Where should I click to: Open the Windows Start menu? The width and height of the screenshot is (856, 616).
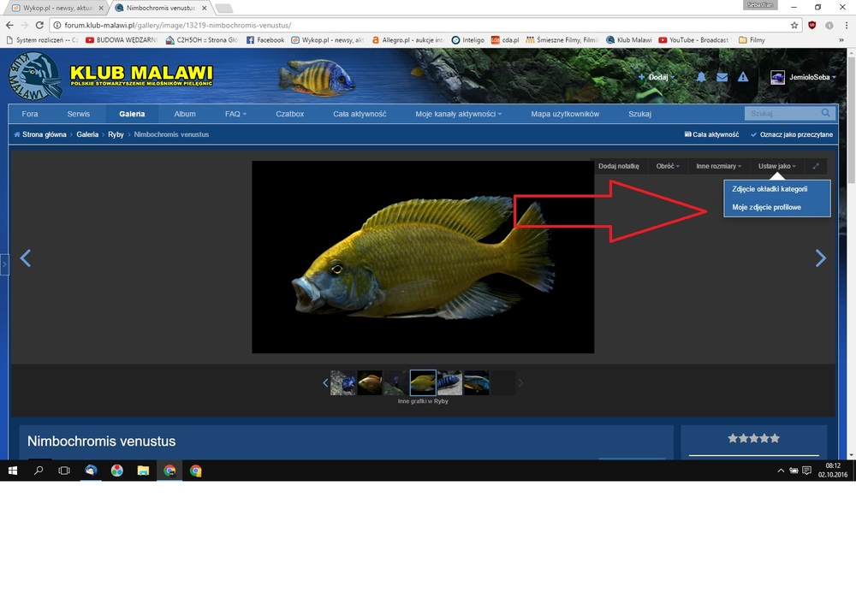point(13,471)
